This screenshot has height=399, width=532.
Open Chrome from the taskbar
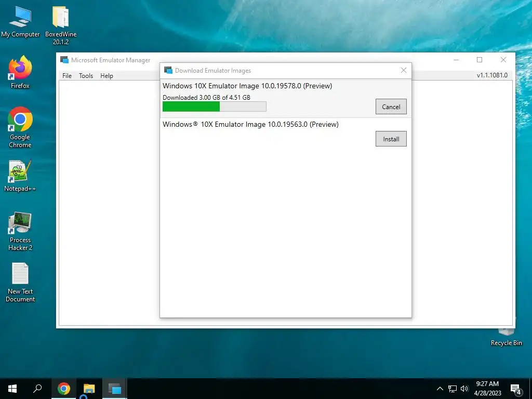pyautogui.click(x=63, y=389)
